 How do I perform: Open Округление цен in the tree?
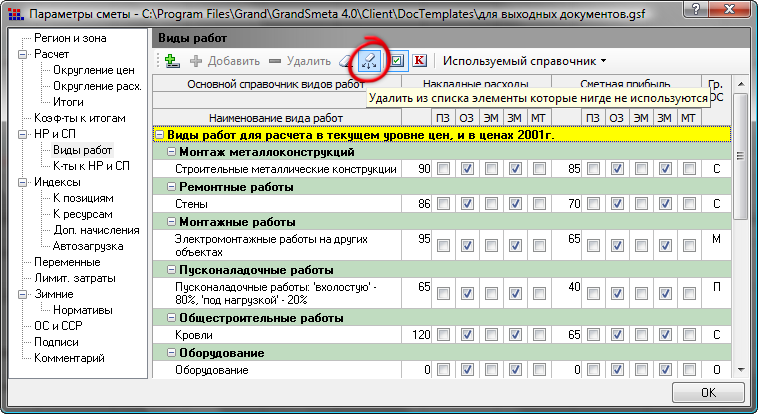point(94,70)
